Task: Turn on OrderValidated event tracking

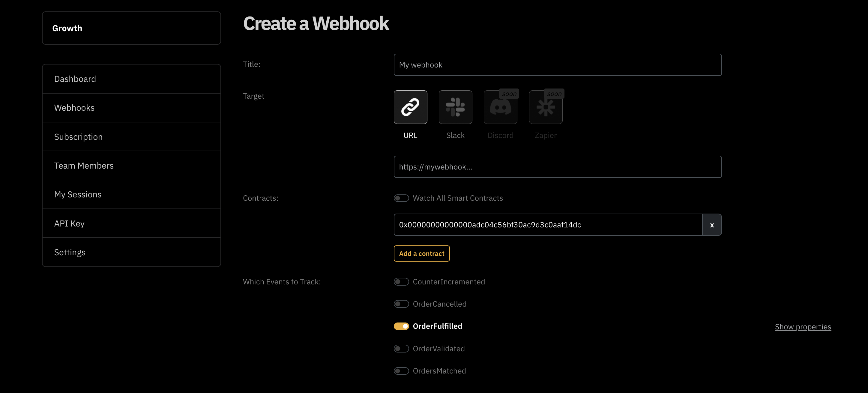Action: pos(401,349)
